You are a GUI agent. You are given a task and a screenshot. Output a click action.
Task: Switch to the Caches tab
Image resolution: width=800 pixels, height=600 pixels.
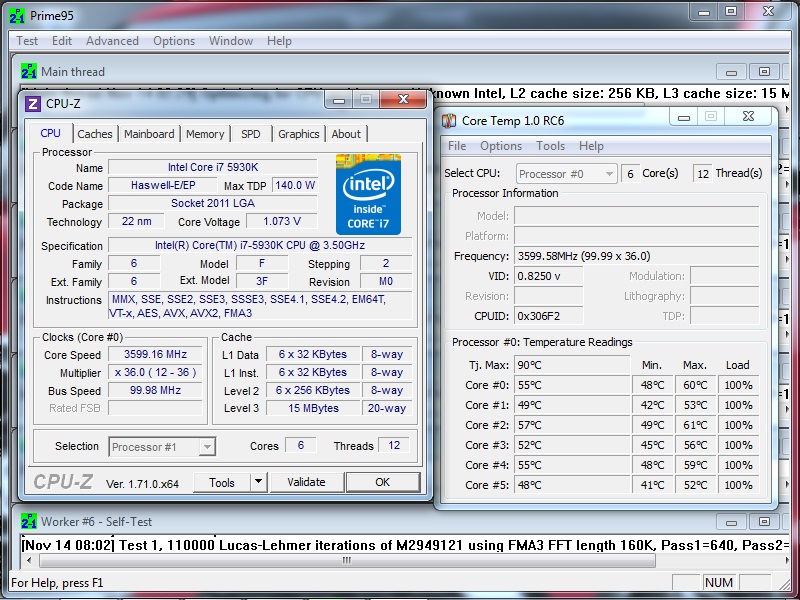(x=95, y=134)
